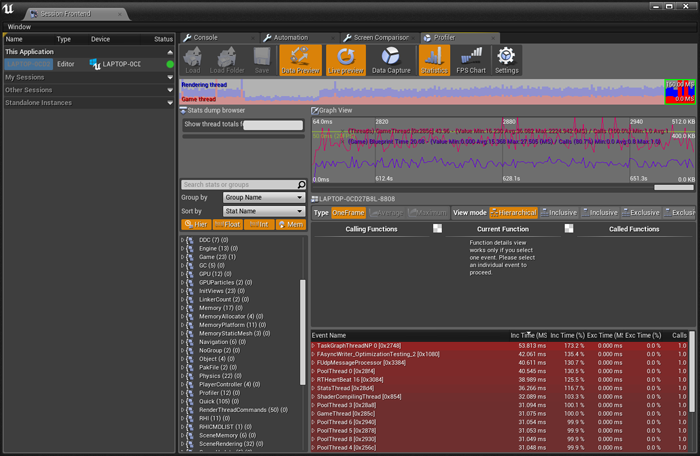Image resolution: width=700 pixels, height=456 pixels.
Task: Toggle the Hier stat filter
Action: point(195,225)
